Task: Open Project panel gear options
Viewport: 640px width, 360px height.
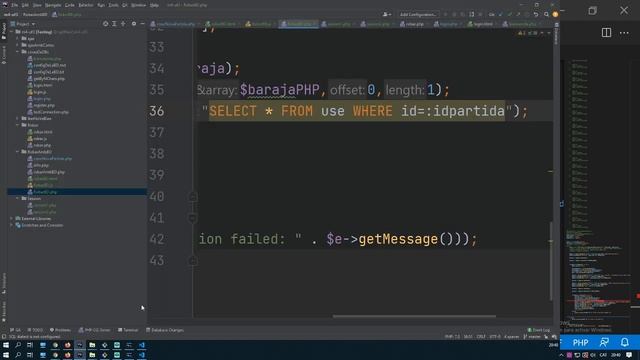Action: pos(133,24)
